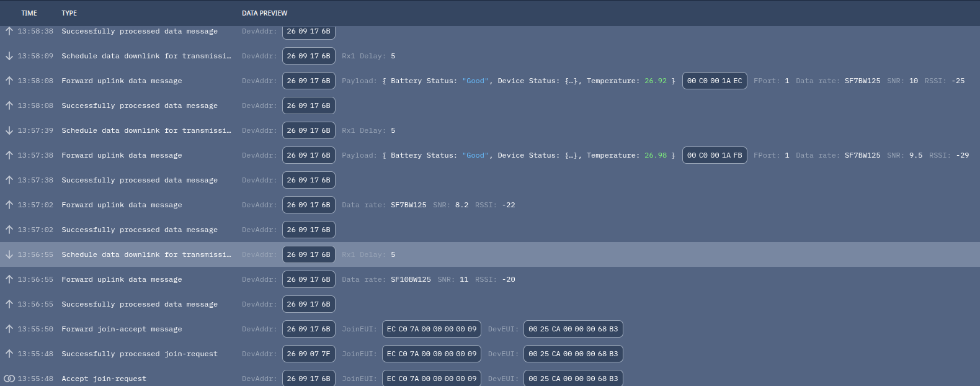Select the 13:58:08 Forward uplink arrow icon
This screenshot has width=980, height=386.
pos(9,81)
